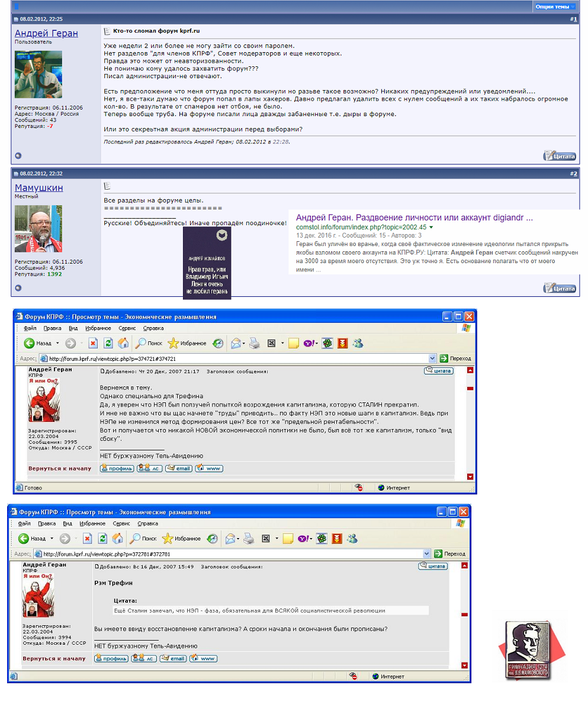Click the Stop icon in the 16 Дек post window

pyautogui.click(x=87, y=539)
